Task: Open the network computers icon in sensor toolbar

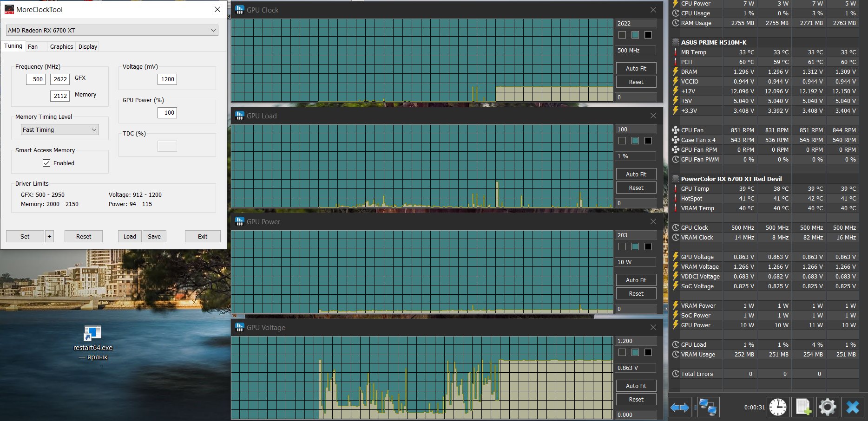Action: pyautogui.click(x=708, y=408)
